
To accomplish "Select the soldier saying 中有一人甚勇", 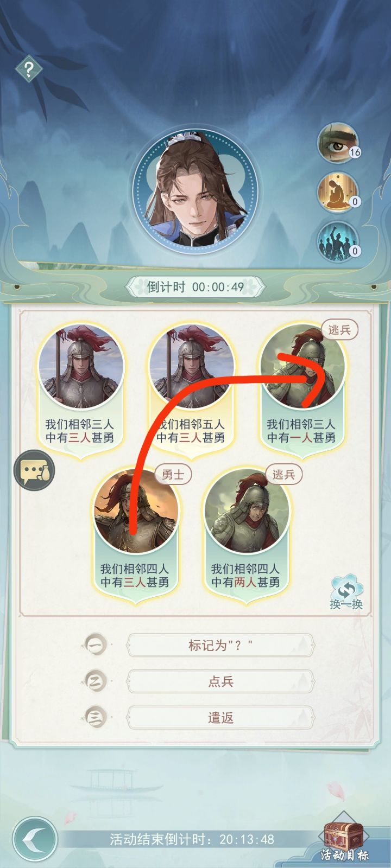I will [x=302, y=390].
